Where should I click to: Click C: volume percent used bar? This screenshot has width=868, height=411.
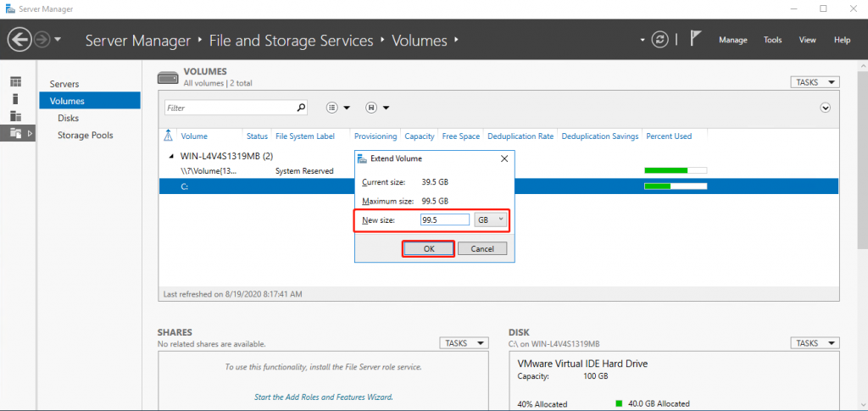(676, 186)
